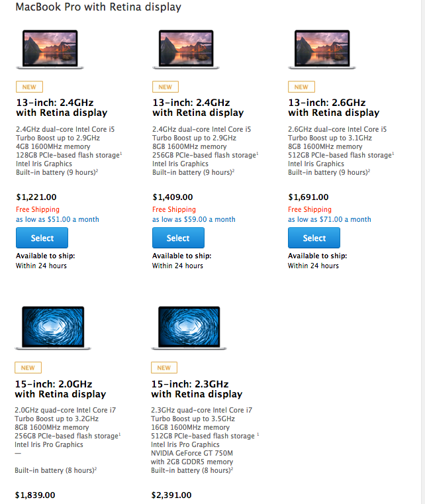This screenshot has width=425, height=504.
Task: Click NEW badge on the 13-inch 2.6GHz model
Action: 301,87
